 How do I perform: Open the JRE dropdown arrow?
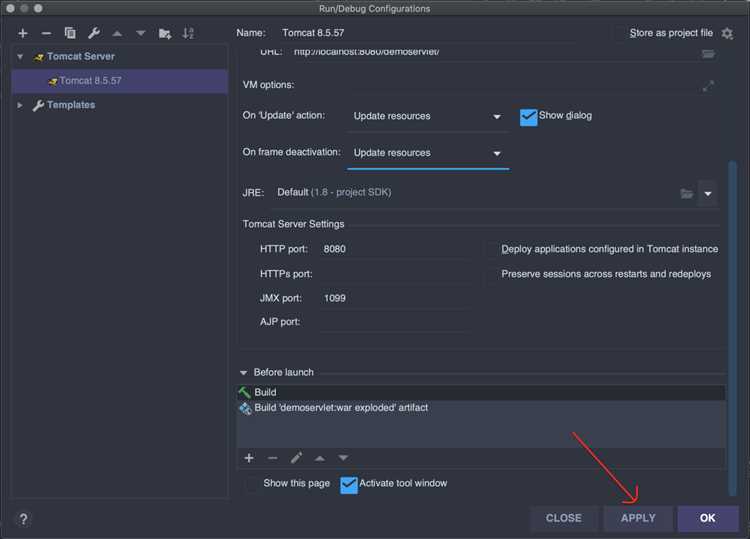pos(707,193)
